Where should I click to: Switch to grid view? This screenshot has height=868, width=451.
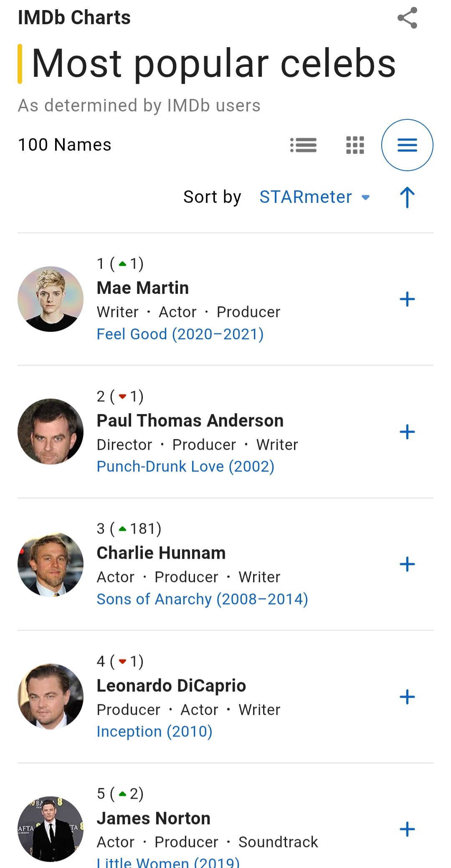[355, 145]
